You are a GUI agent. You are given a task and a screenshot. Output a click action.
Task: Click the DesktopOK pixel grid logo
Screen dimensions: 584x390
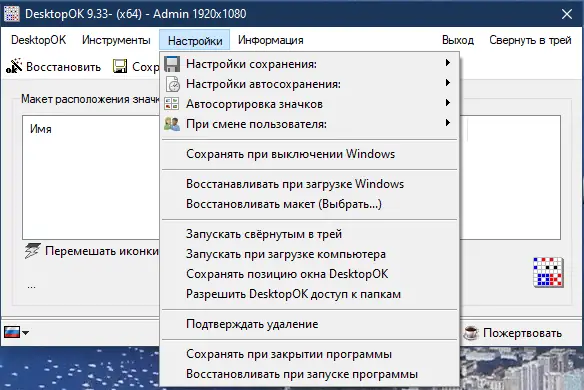click(x=548, y=272)
